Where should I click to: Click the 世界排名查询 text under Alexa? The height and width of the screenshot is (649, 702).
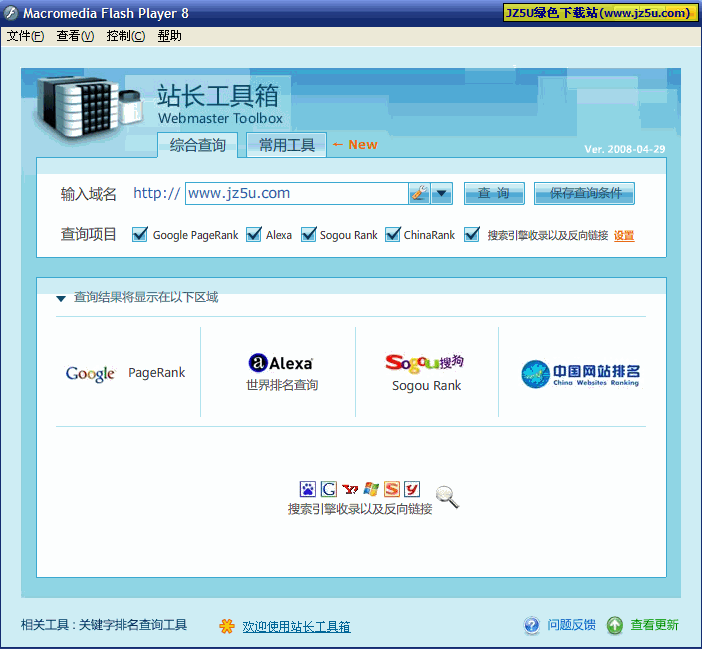[282, 385]
